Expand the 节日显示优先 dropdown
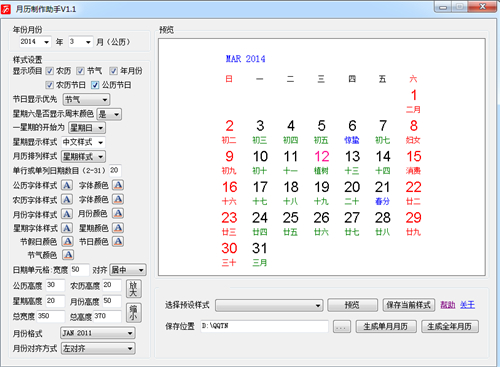The width and height of the screenshot is (500, 367). click(x=86, y=99)
